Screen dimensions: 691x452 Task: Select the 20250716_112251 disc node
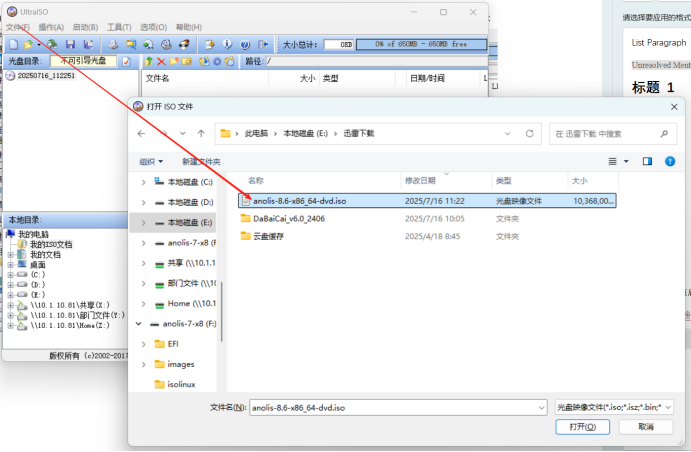pos(46,76)
